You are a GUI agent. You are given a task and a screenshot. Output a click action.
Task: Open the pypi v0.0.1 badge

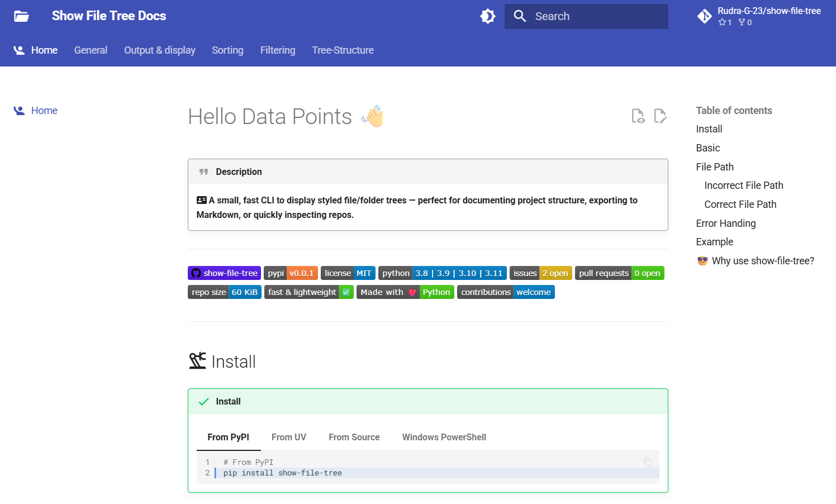point(291,273)
